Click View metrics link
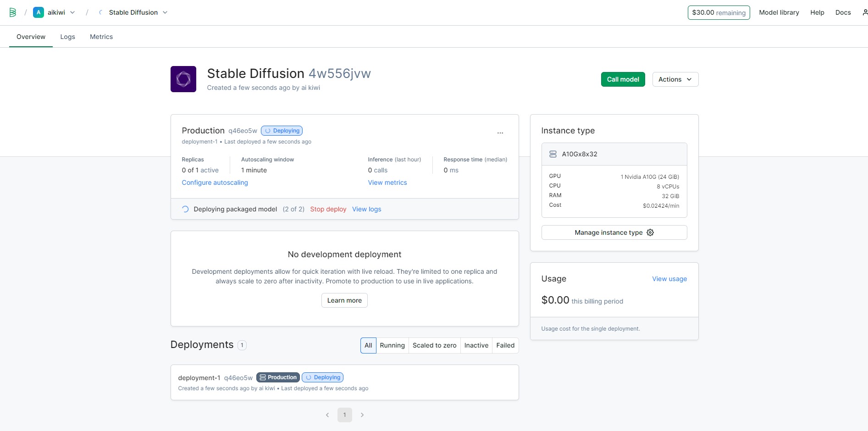Image resolution: width=868 pixels, height=431 pixels. [387, 182]
